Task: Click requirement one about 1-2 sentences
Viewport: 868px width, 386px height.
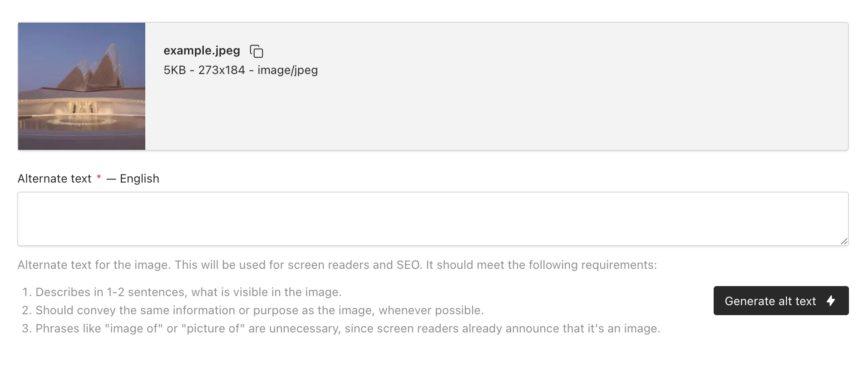Action: point(188,292)
